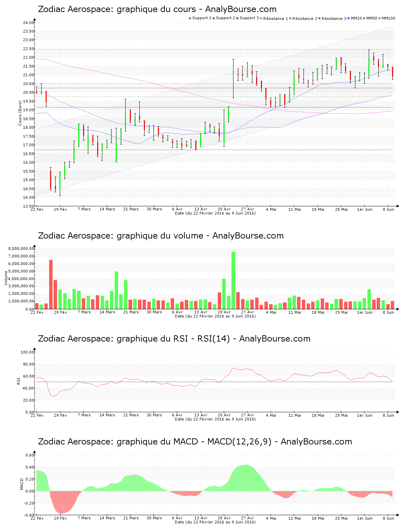Screen dimensions: 412x532
Task: Click the Support 1 legend color square
Action: [190, 18]
